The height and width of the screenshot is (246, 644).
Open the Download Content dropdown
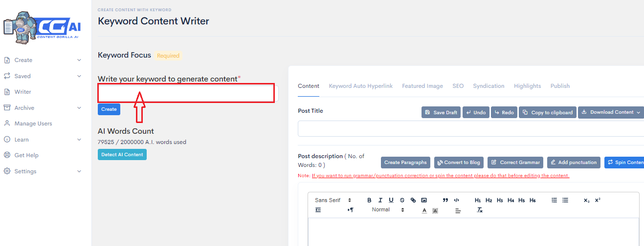[611, 112]
